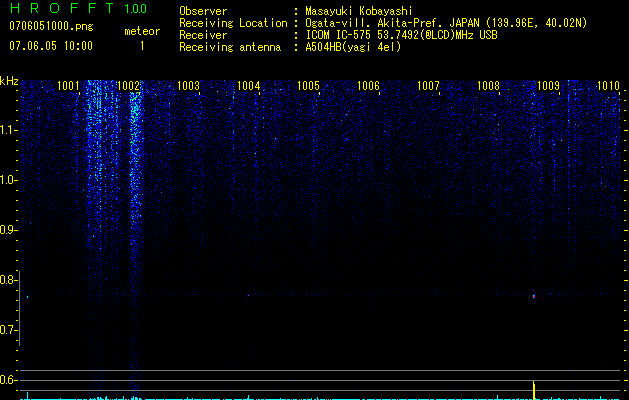The image size is (629, 400).
Task: Click the 'Receiving antenna' label
Action: click(230, 47)
